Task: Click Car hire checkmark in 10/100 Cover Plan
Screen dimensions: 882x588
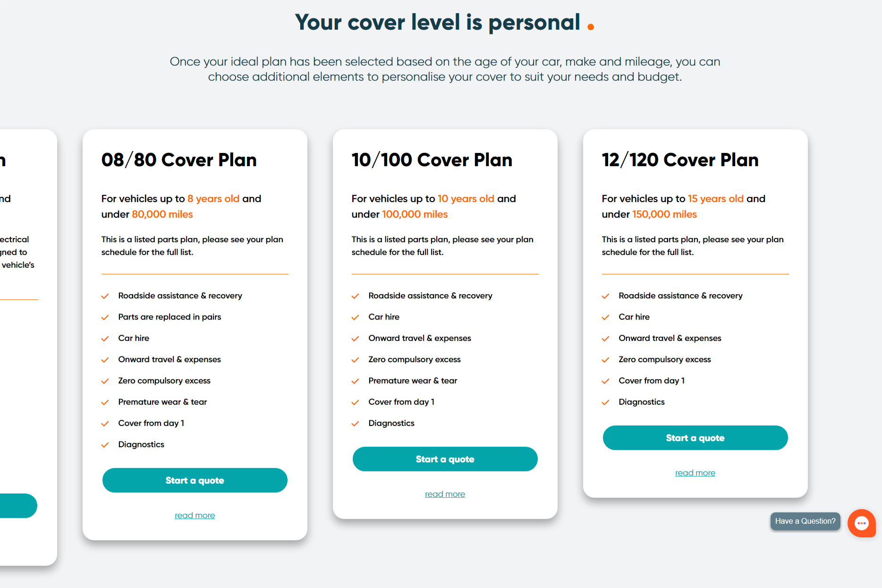Action: pos(355,317)
